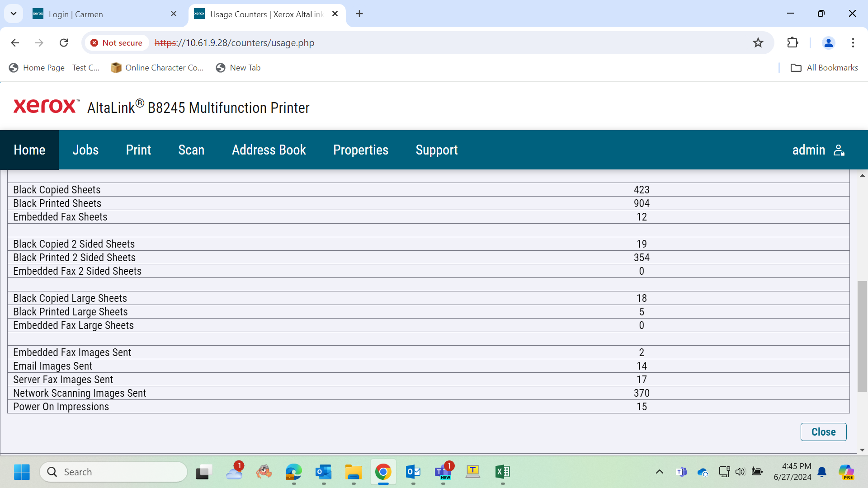Reload the Usage Counters page
Image resolution: width=868 pixels, height=488 pixels.
coord(64,43)
